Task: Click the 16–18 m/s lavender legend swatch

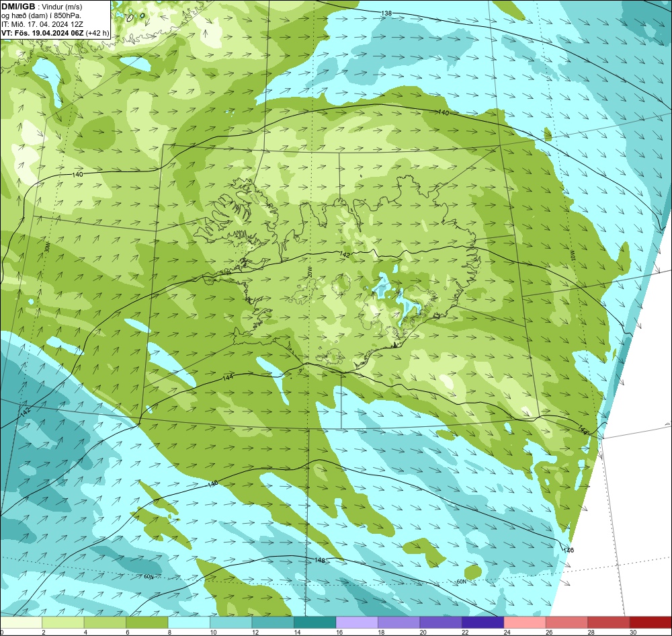Action: tap(357, 623)
